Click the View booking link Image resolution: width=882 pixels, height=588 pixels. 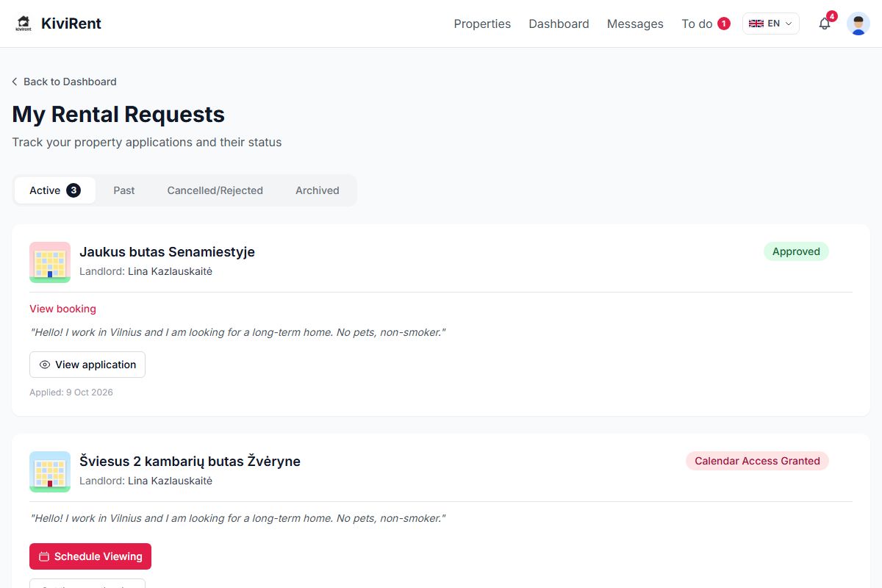pyautogui.click(x=62, y=309)
